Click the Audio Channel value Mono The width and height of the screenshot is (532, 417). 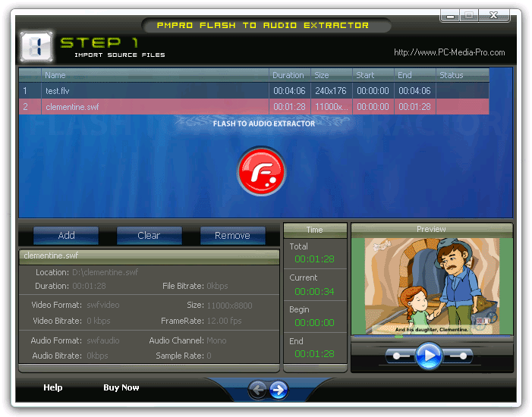(x=216, y=340)
